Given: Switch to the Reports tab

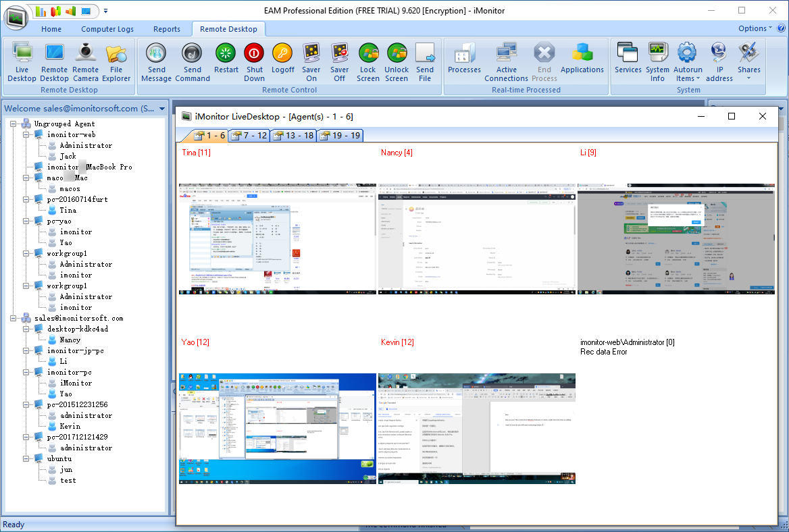Looking at the screenshot, I should [x=167, y=29].
